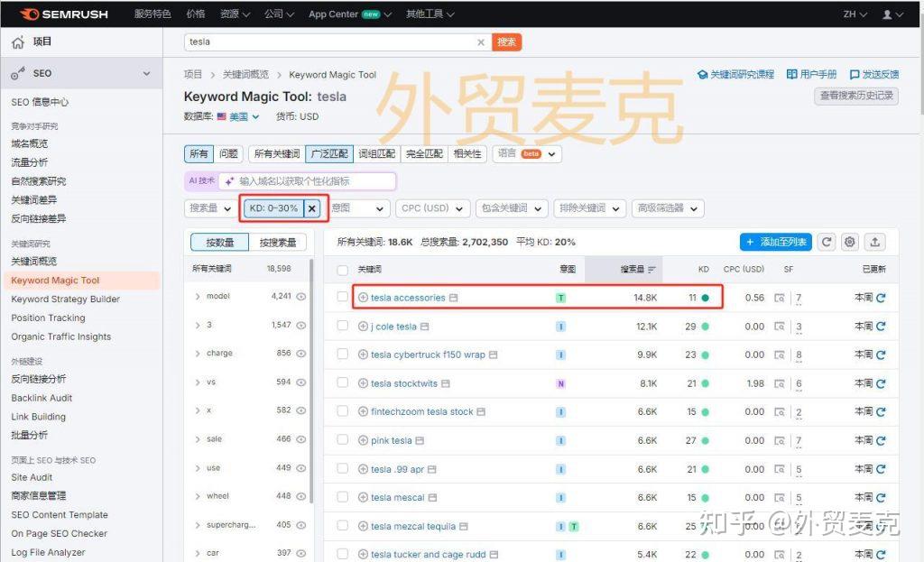Viewport: 924px width, 562px height.
Task: Add j cole tesla via plus icon
Action: click(363, 327)
